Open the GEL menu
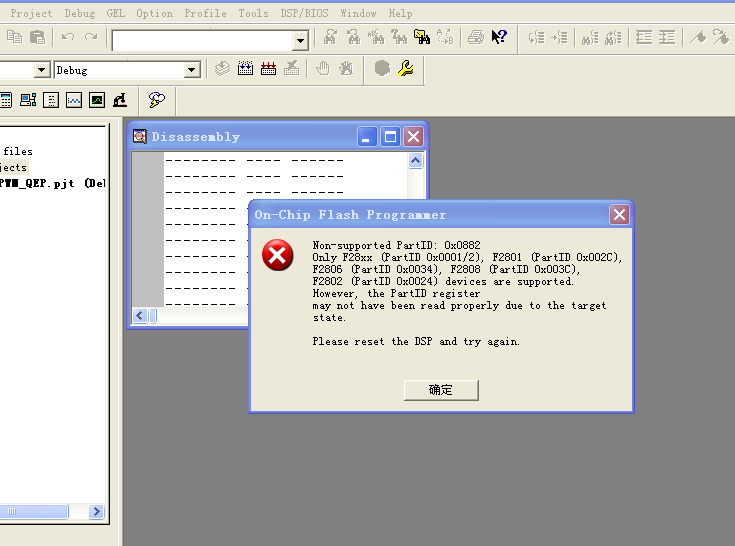 coord(116,14)
